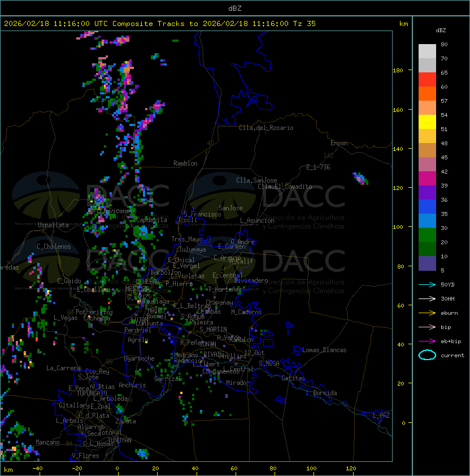The height and width of the screenshot is (476, 470).
Task: Click the yellow 54 dBZ color swatch
Action: point(427,122)
